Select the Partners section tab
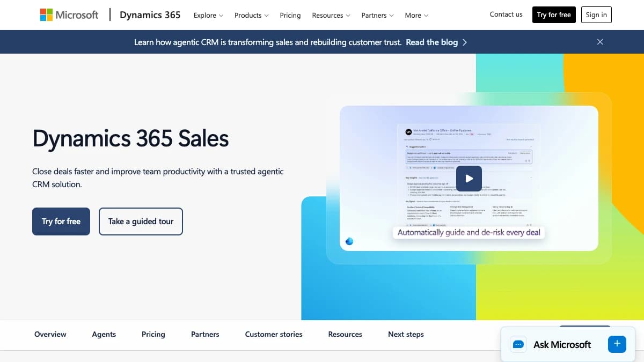 click(205, 334)
